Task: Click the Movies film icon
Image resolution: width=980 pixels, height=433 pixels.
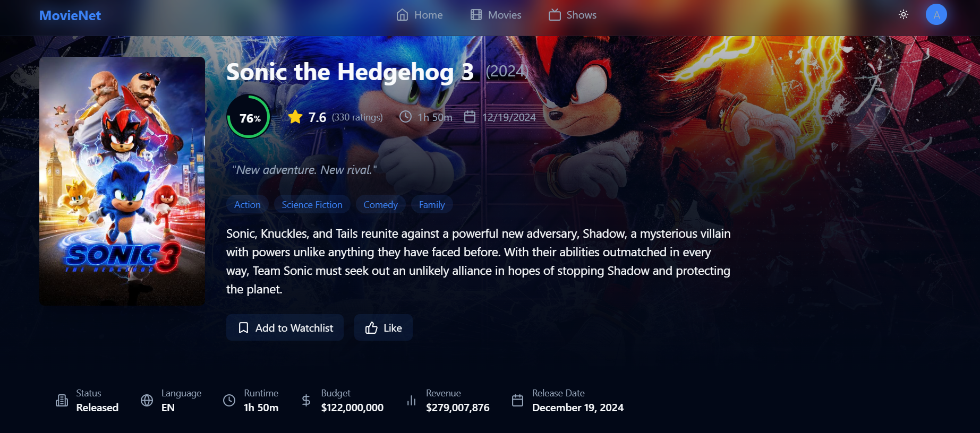Action: pyautogui.click(x=476, y=15)
